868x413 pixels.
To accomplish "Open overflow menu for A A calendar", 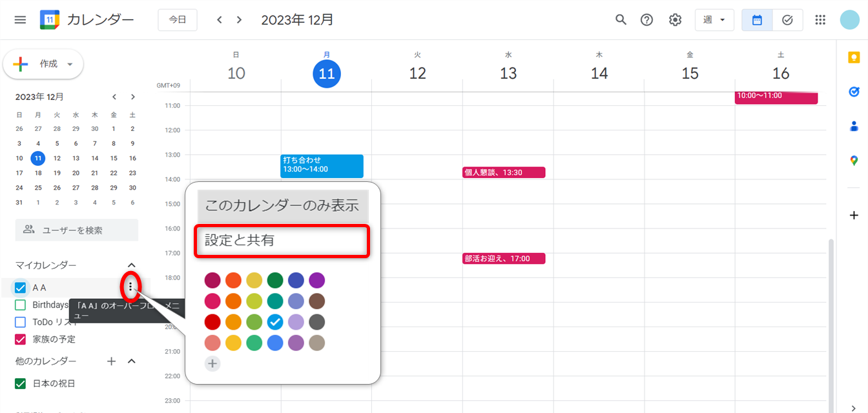I will [131, 287].
